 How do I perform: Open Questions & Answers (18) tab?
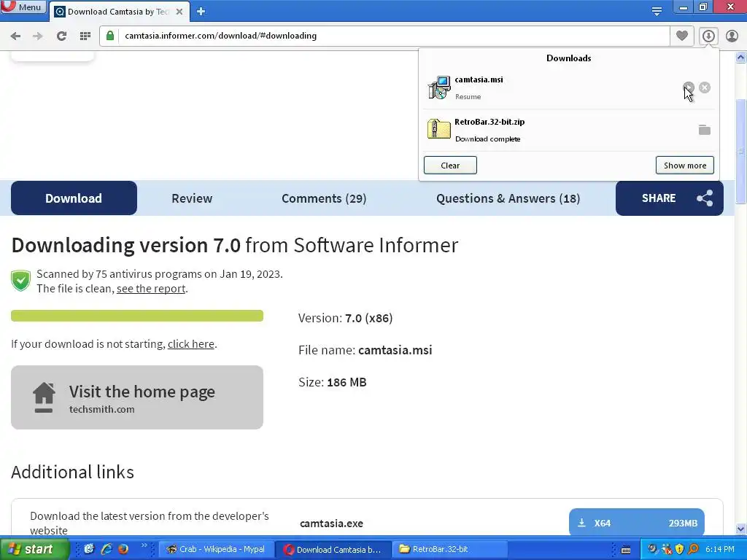508,198
